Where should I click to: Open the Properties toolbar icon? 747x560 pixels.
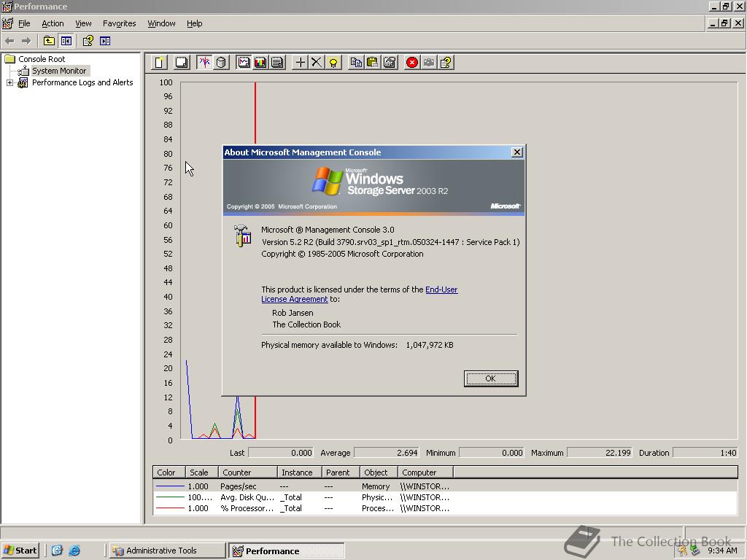[x=390, y=63]
